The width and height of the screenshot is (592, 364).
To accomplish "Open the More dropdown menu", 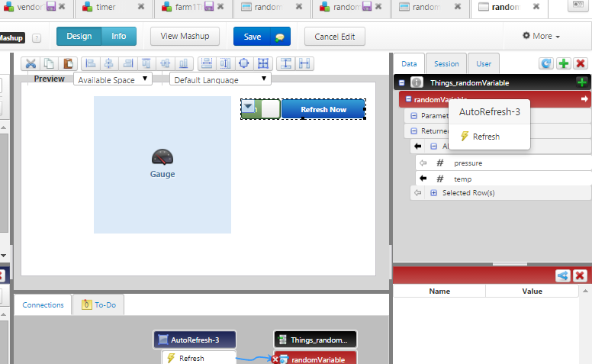I will 541,36.
